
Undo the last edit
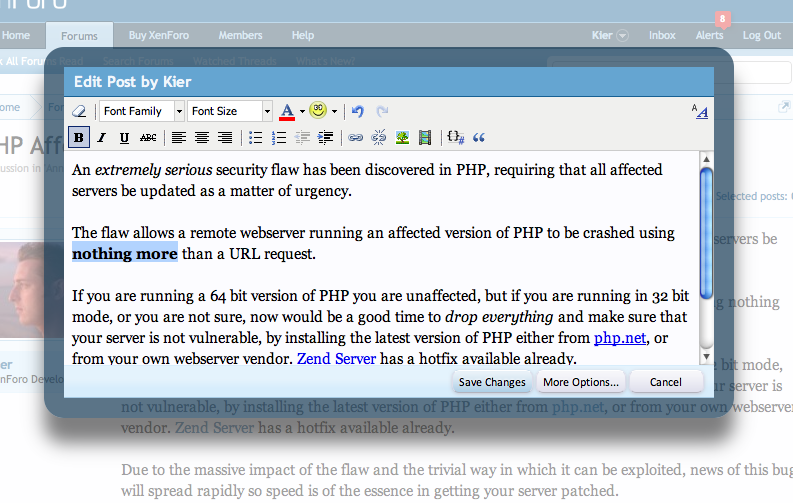358,111
